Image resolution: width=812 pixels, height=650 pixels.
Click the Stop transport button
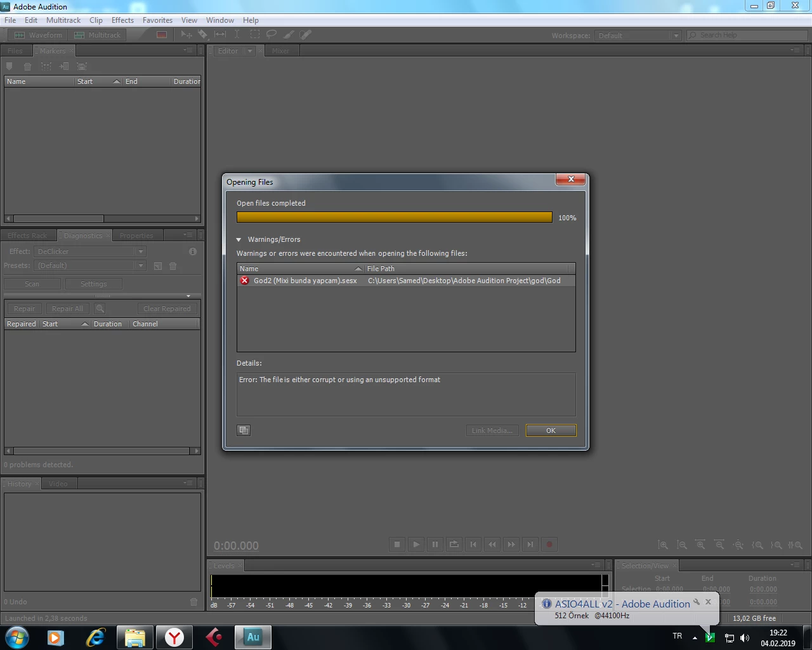397,544
